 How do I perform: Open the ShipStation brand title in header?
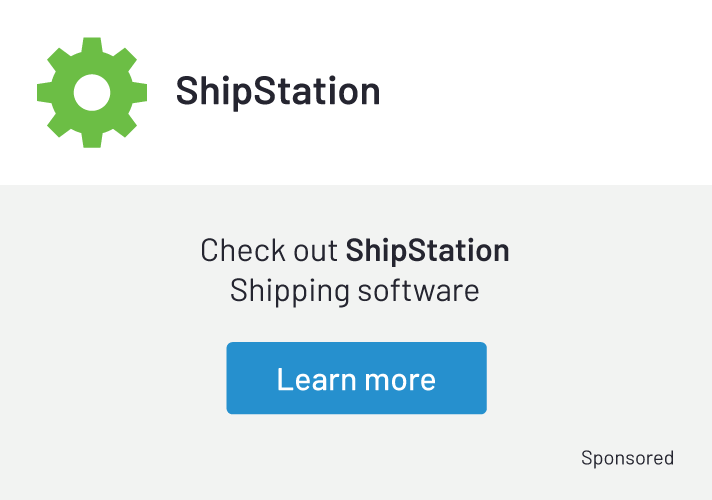(278, 92)
